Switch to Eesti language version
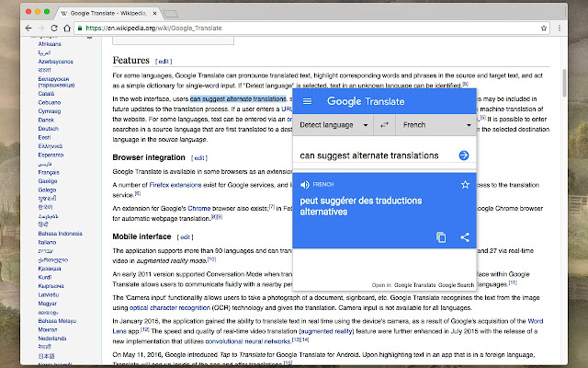Screen dimensions: 588x368 [x=44, y=137]
